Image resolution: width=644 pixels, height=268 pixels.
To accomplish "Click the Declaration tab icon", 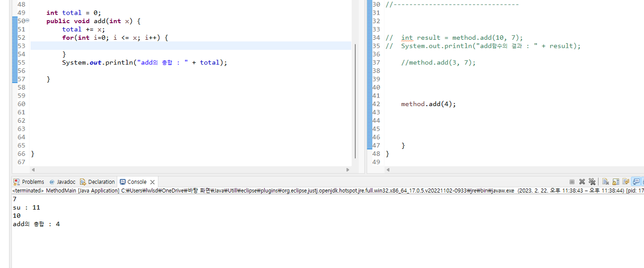I will tap(83, 182).
